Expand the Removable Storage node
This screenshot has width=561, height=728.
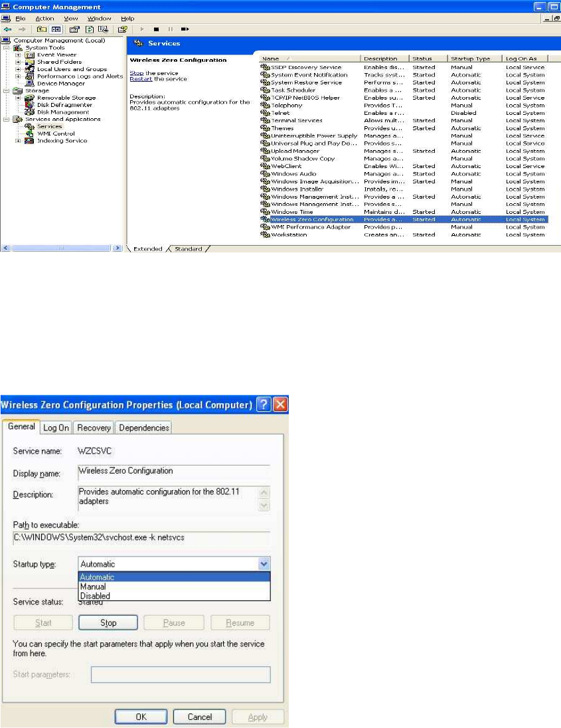point(18,98)
